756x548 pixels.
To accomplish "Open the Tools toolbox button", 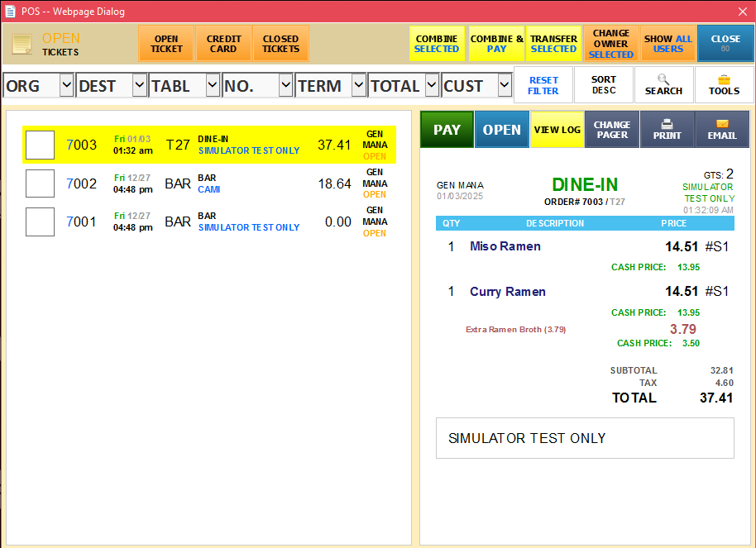I will pos(724,84).
